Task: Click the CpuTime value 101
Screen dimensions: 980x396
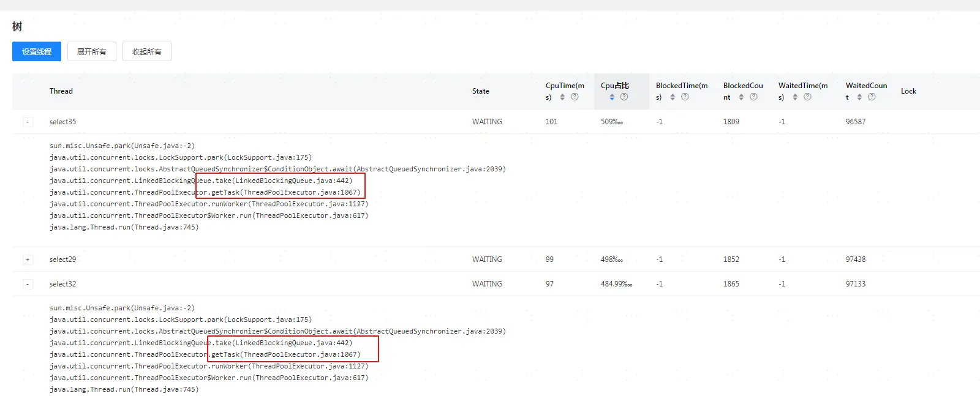Action: tap(552, 122)
